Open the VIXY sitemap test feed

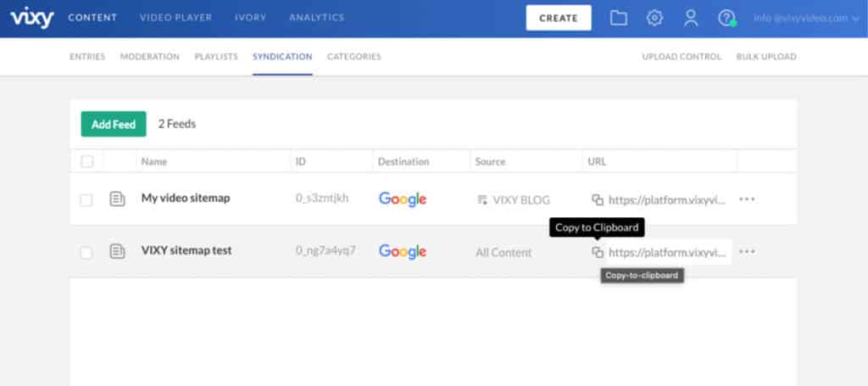[x=186, y=250]
